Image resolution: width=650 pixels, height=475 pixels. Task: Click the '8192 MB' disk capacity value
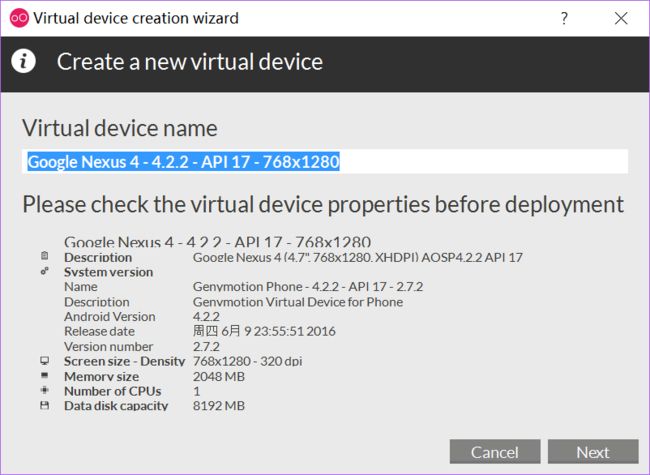[x=219, y=405]
